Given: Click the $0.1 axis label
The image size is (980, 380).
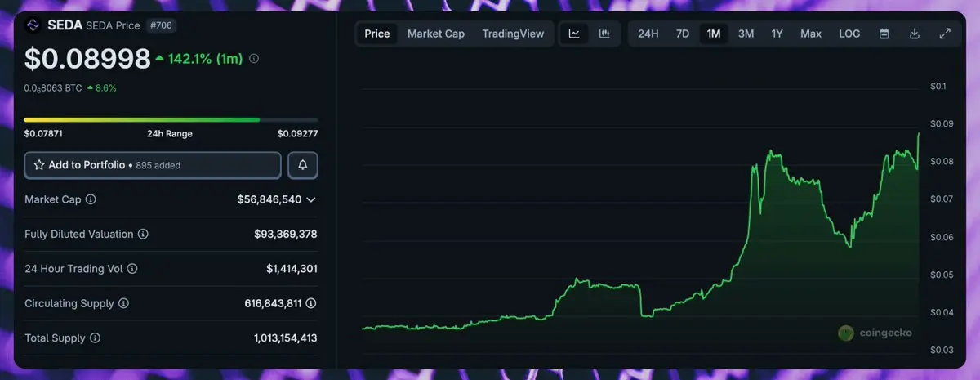Looking at the screenshot, I should tap(938, 86).
